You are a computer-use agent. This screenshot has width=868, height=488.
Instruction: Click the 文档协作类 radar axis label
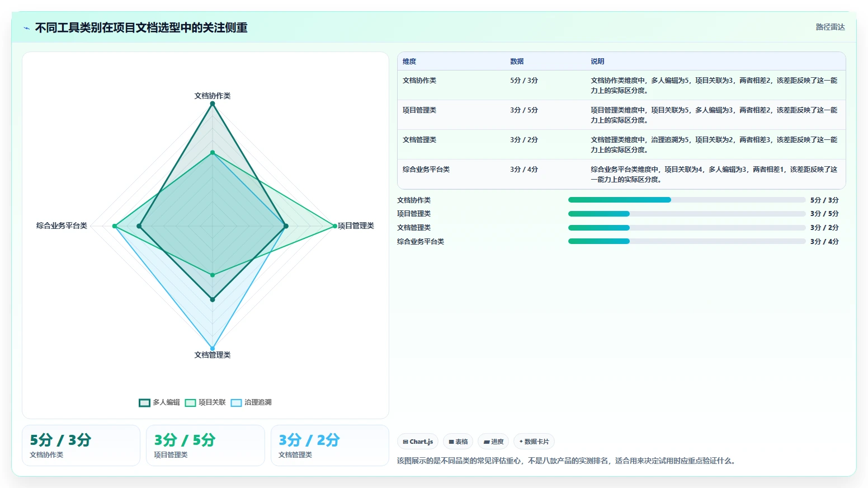pos(213,96)
